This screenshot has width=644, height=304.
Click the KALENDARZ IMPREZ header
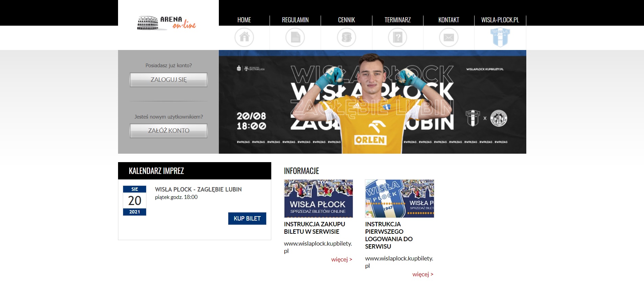click(194, 171)
